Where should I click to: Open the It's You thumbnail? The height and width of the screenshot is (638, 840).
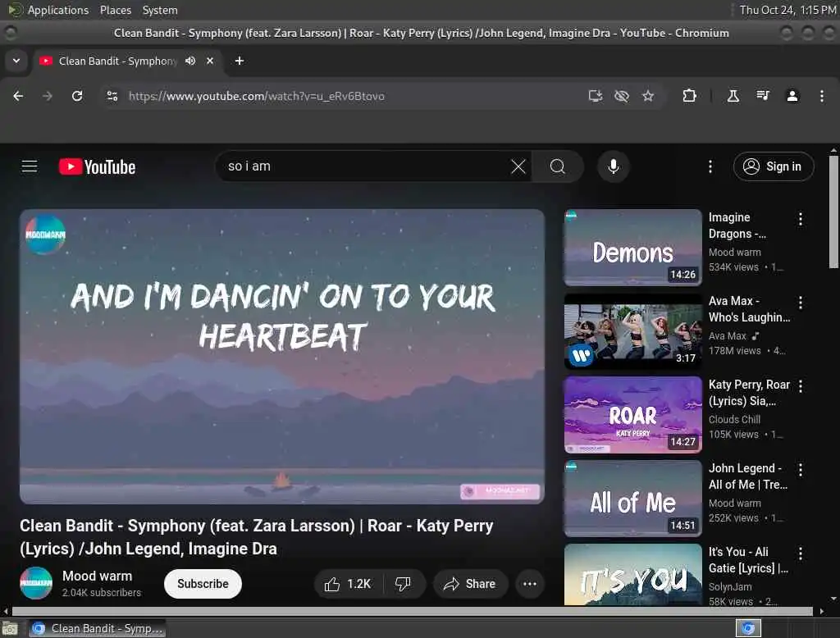pos(632,575)
